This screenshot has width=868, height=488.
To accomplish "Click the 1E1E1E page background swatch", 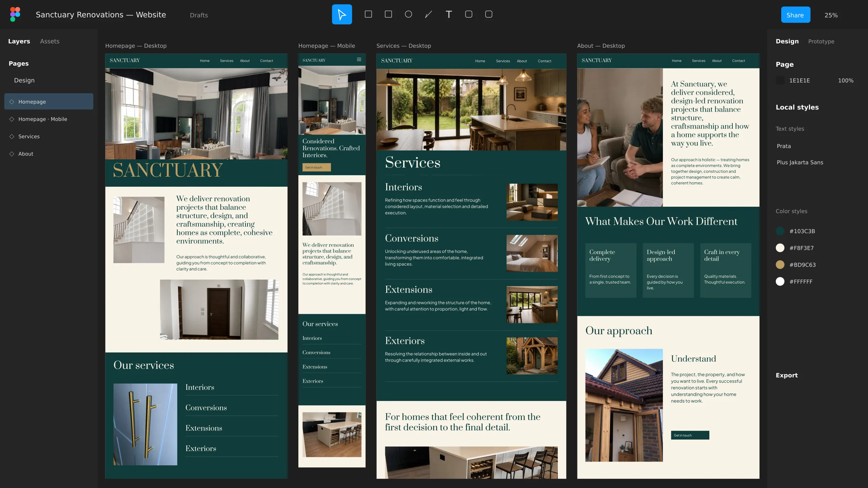I will pos(780,80).
